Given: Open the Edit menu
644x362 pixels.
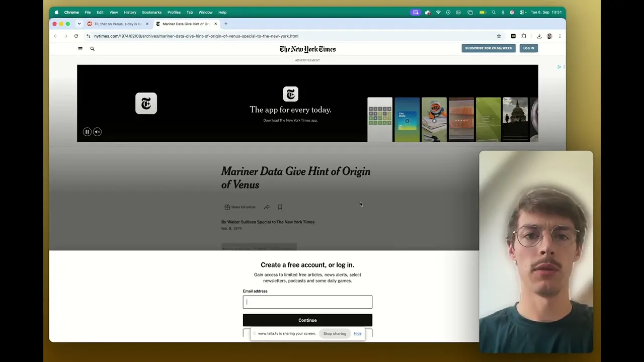Looking at the screenshot, I should click(x=100, y=12).
